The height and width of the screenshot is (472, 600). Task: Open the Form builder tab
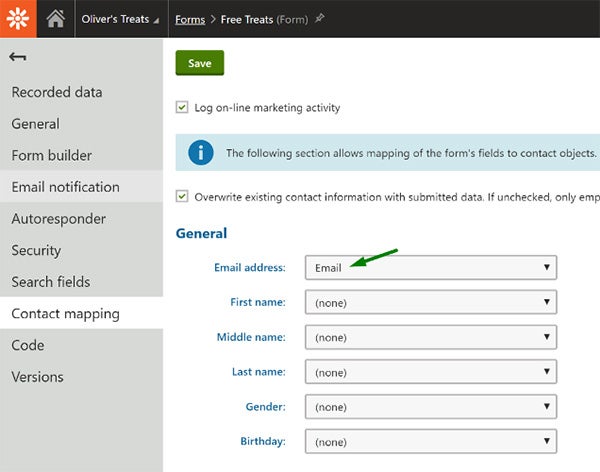coord(52,155)
